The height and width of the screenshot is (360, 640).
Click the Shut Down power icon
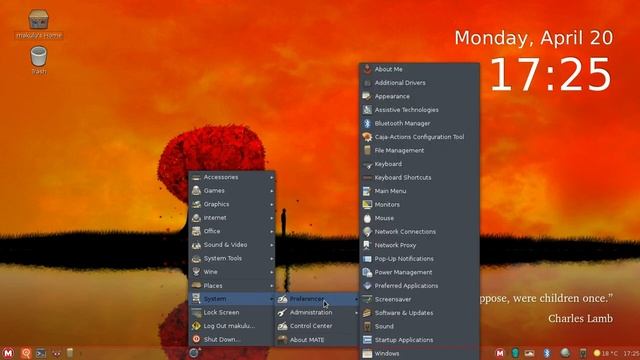196,339
